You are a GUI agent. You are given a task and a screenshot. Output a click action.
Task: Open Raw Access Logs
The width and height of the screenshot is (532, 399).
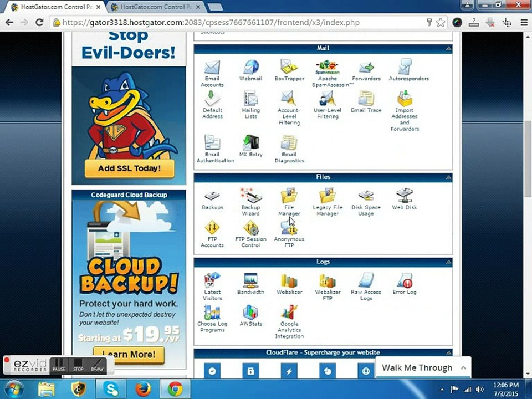(x=366, y=287)
